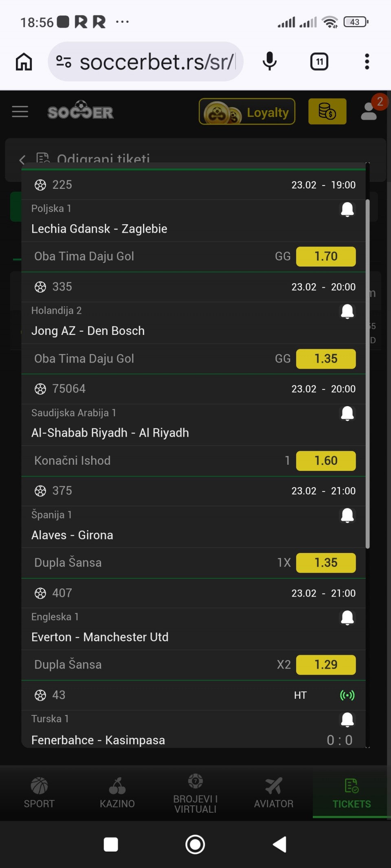
Task: Toggle notification bell for Jong AZ - Den Bosch
Action: [347, 312]
